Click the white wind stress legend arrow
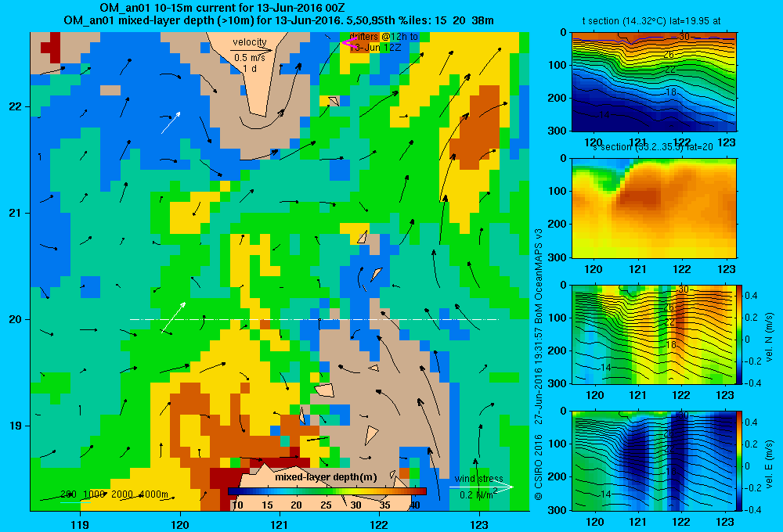Viewport: 783px width, 532px height. coord(482,487)
